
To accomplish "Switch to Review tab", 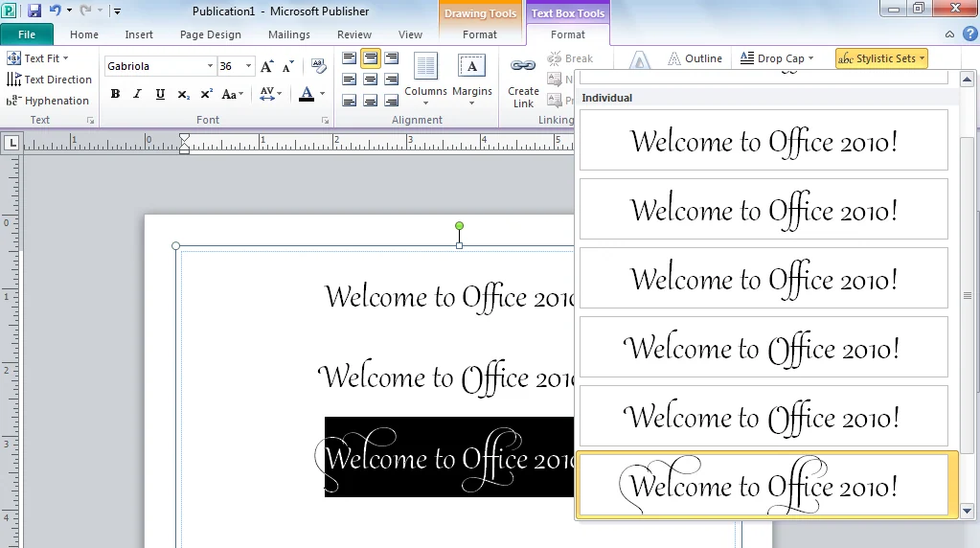I will [x=354, y=34].
